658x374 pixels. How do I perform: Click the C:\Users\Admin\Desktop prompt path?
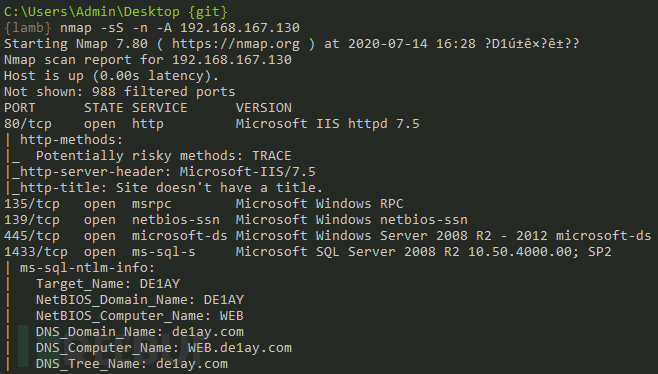pos(91,12)
